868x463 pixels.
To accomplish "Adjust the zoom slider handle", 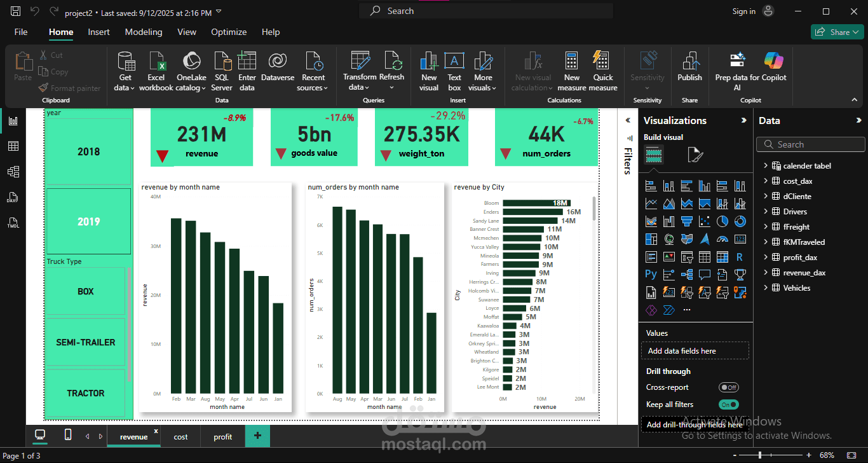I will tap(760, 455).
